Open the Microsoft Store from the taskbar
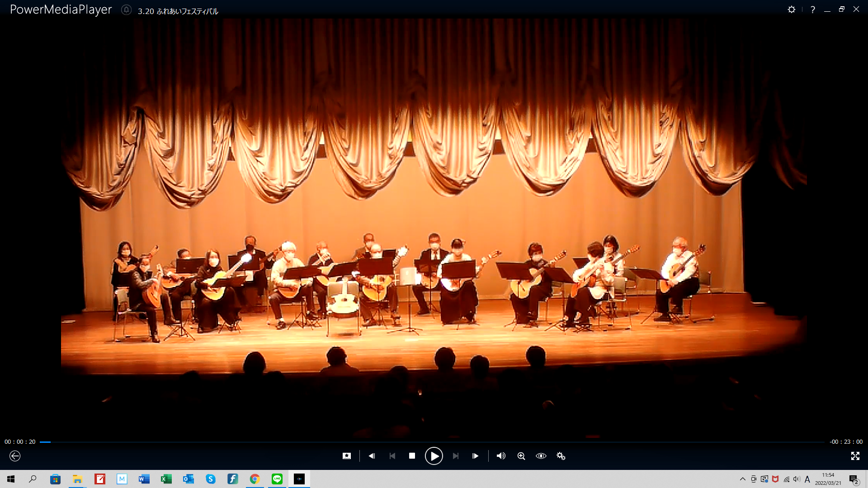 tap(55, 479)
